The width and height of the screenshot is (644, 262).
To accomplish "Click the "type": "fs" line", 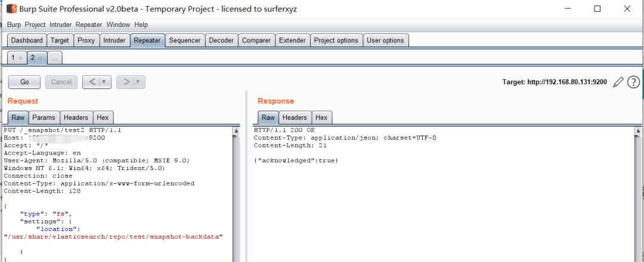I will tap(47, 214).
